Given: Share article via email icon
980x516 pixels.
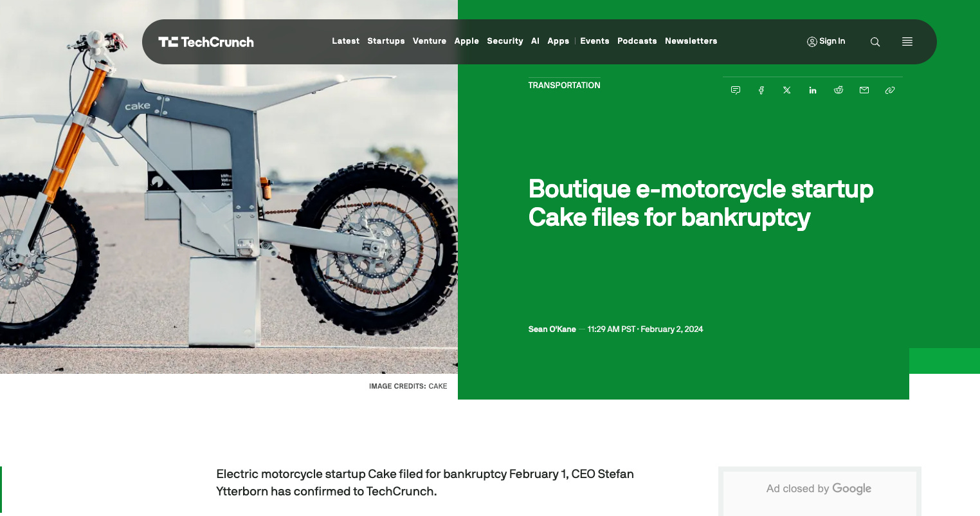Looking at the screenshot, I should click(864, 90).
